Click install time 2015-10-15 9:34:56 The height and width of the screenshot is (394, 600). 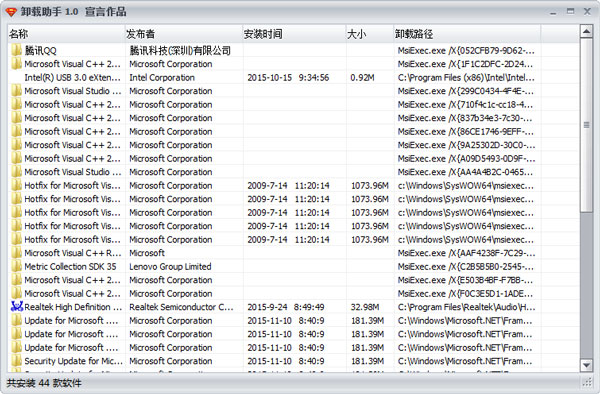[x=288, y=78]
